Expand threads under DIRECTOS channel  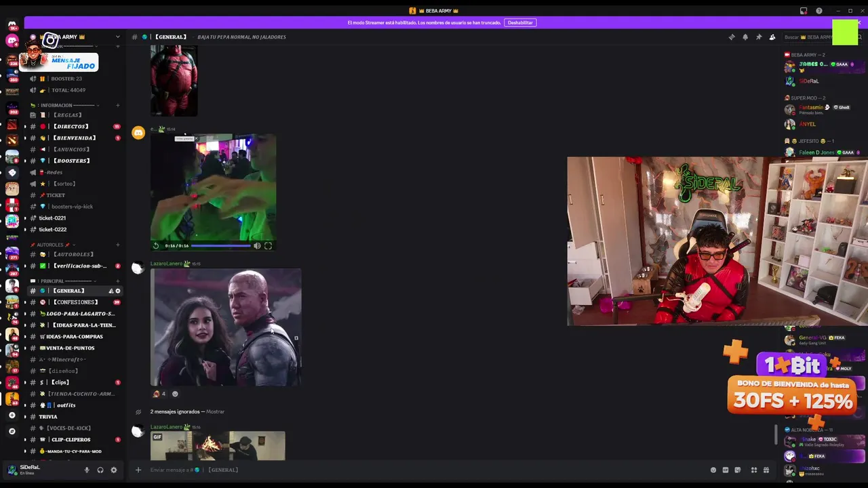25,127
